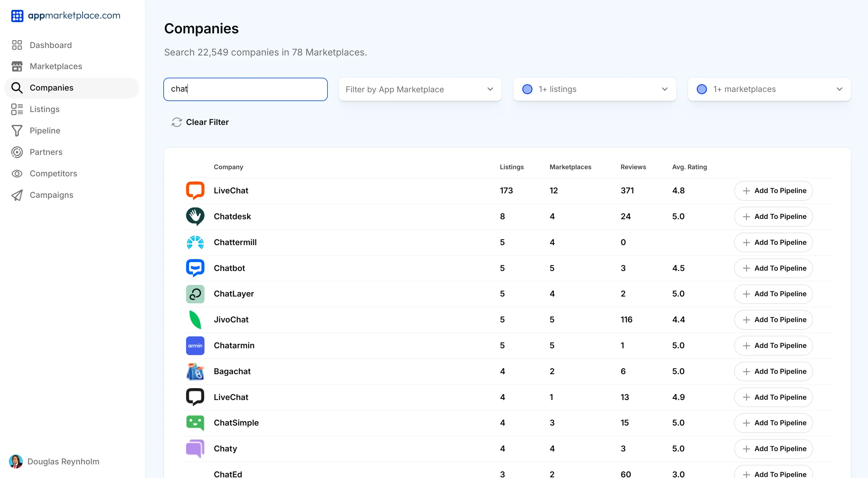Add JivoChat to pipeline
Image resolution: width=868 pixels, height=478 pixels.
(x=773, y=320)
